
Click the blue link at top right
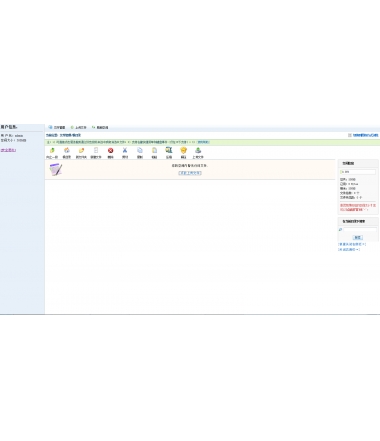pos(365,135)
